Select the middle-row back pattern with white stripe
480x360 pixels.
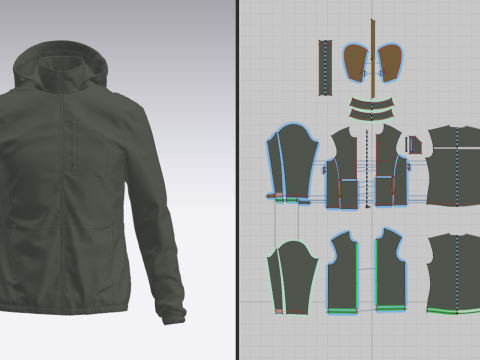453,166
